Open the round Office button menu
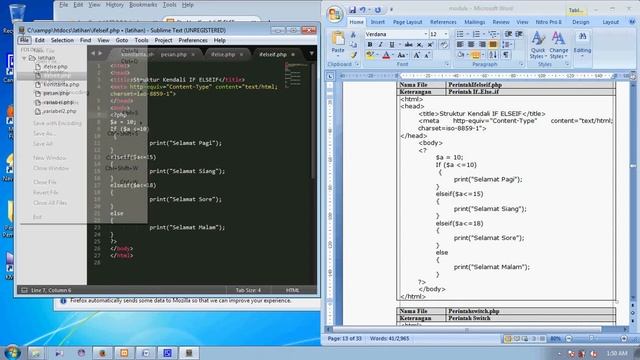The image size is (640, 360). (335, 14)
